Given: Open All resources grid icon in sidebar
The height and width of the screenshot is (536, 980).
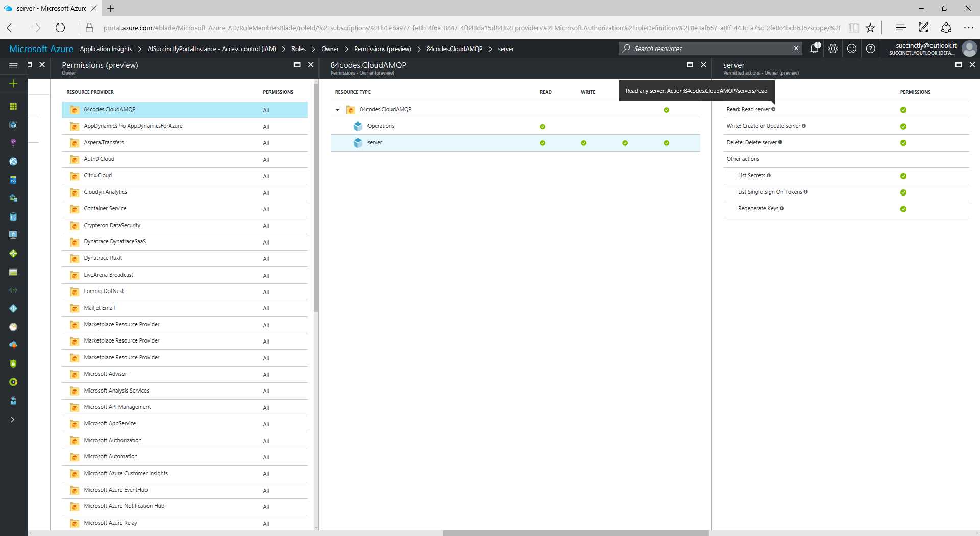Looking at the screenshot, I should 13,106.
